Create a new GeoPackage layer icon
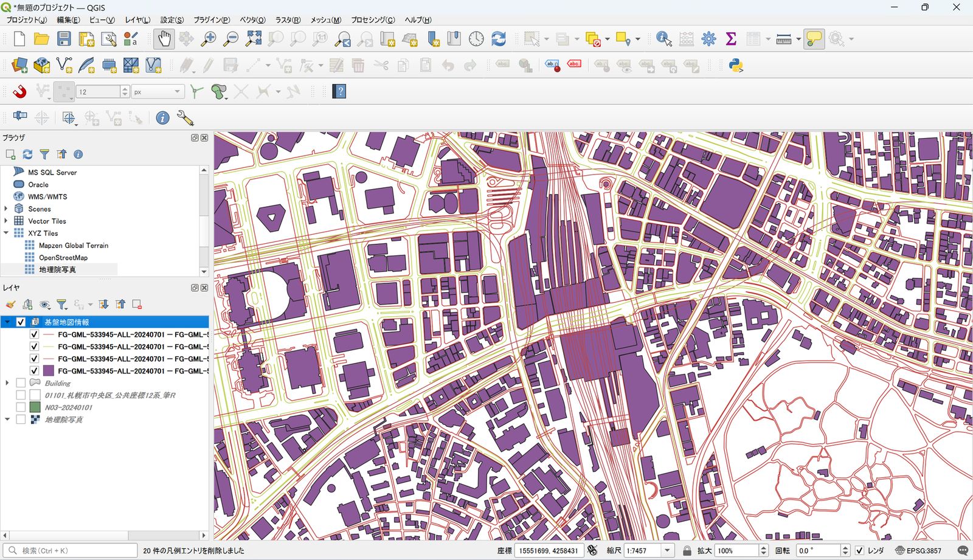Viewport: 973px width, 560px height. [x=42, y=65]
